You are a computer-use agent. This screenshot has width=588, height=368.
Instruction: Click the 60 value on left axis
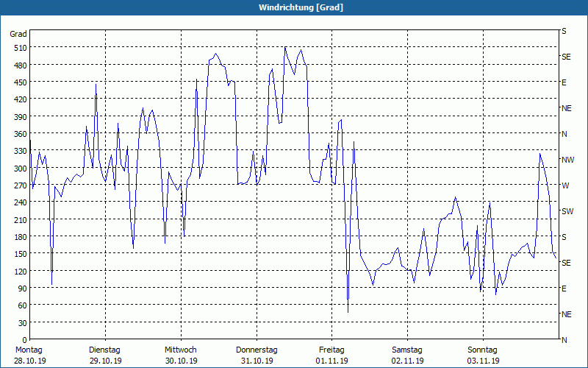coord(23,305)
